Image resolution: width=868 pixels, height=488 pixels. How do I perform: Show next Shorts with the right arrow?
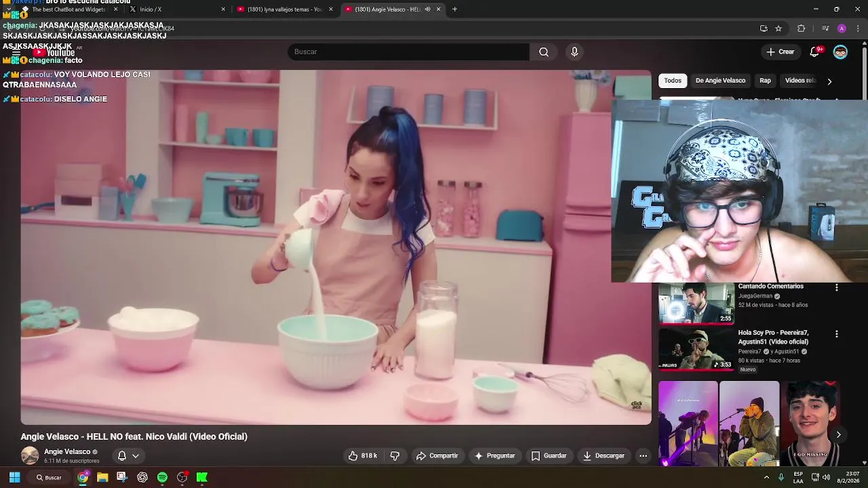point(838,435)
